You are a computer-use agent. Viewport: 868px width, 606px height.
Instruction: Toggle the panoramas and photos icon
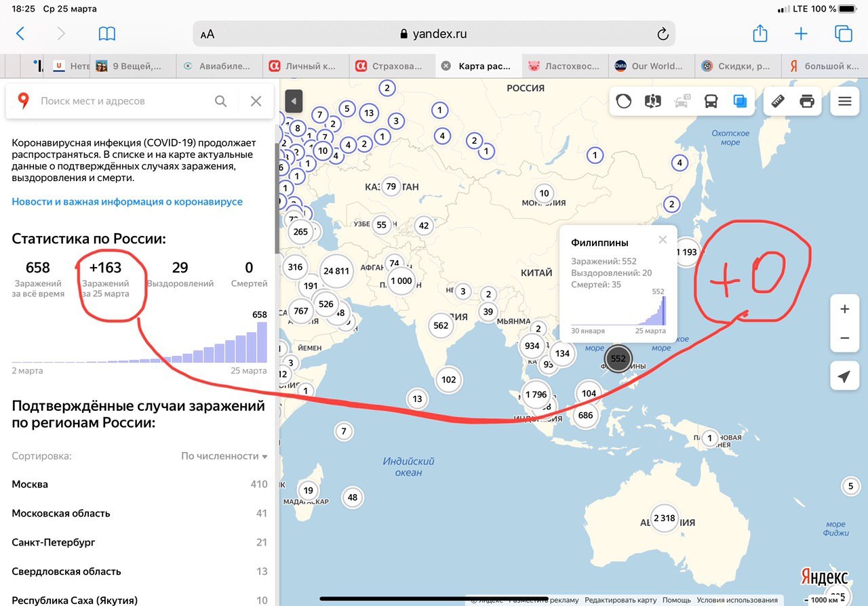tap(652, 102)
